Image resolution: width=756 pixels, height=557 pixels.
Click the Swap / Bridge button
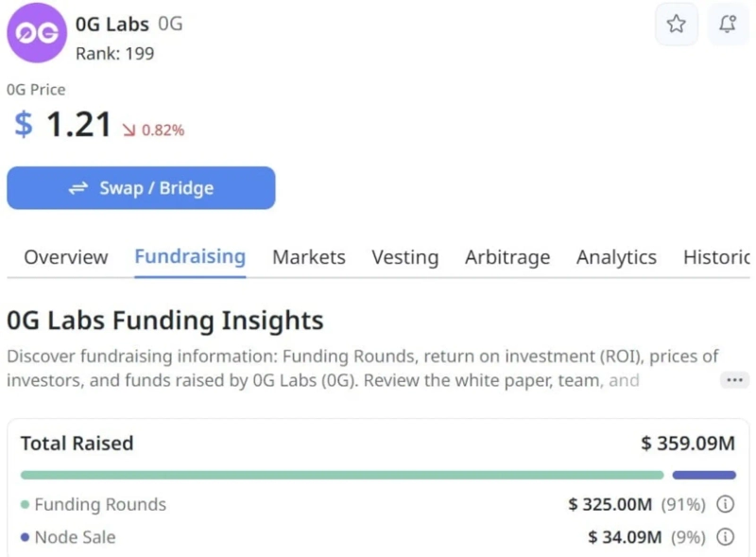coord(140,187)
